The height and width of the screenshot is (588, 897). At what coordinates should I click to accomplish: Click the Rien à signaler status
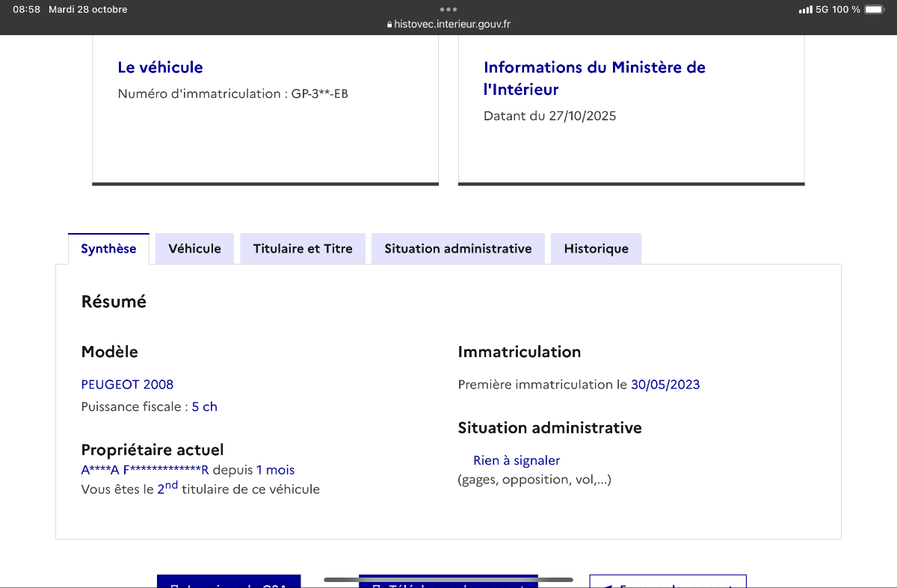tap(517, 460)
